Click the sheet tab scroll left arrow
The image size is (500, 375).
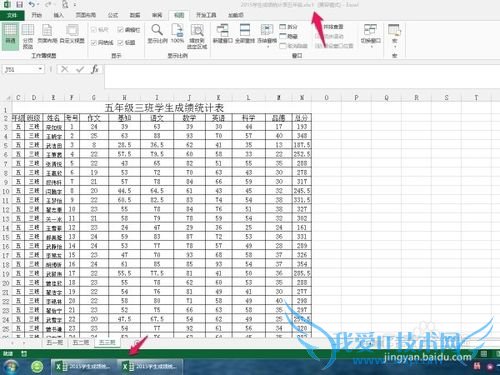13,343
